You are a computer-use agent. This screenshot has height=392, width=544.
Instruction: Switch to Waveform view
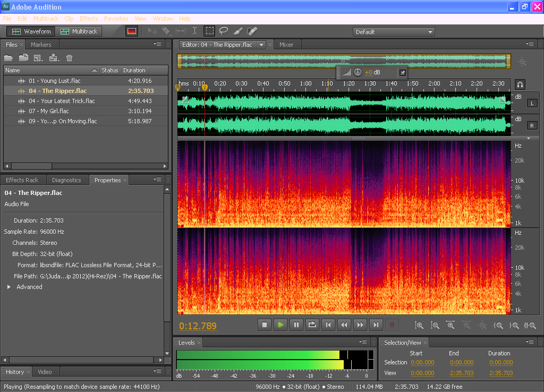click(31, 31)
